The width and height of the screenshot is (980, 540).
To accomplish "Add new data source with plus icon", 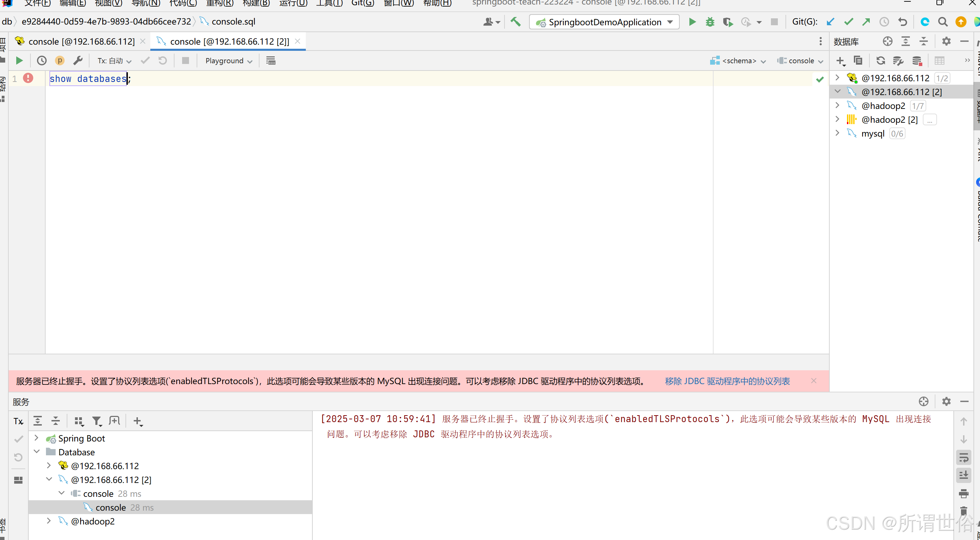I will pos(840,60).
